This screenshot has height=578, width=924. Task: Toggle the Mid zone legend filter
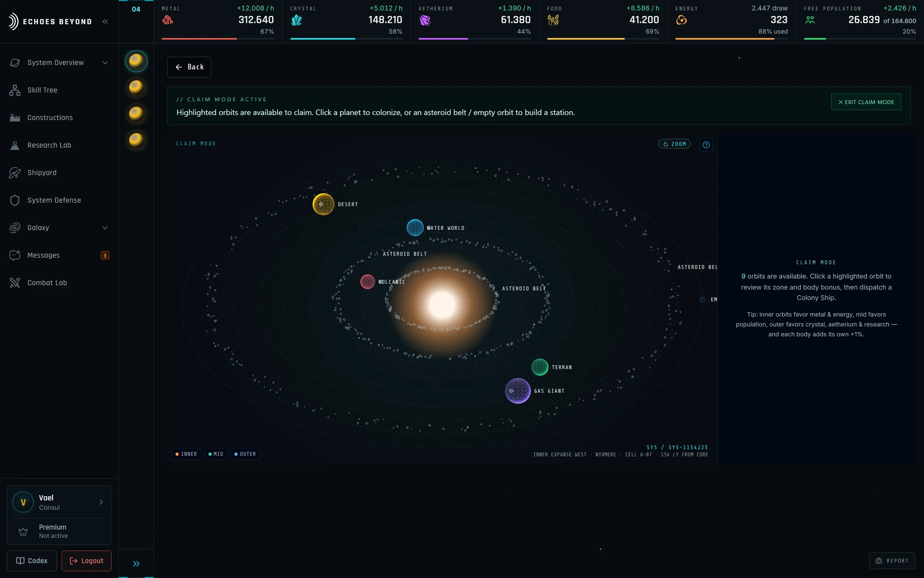point(216,454)
